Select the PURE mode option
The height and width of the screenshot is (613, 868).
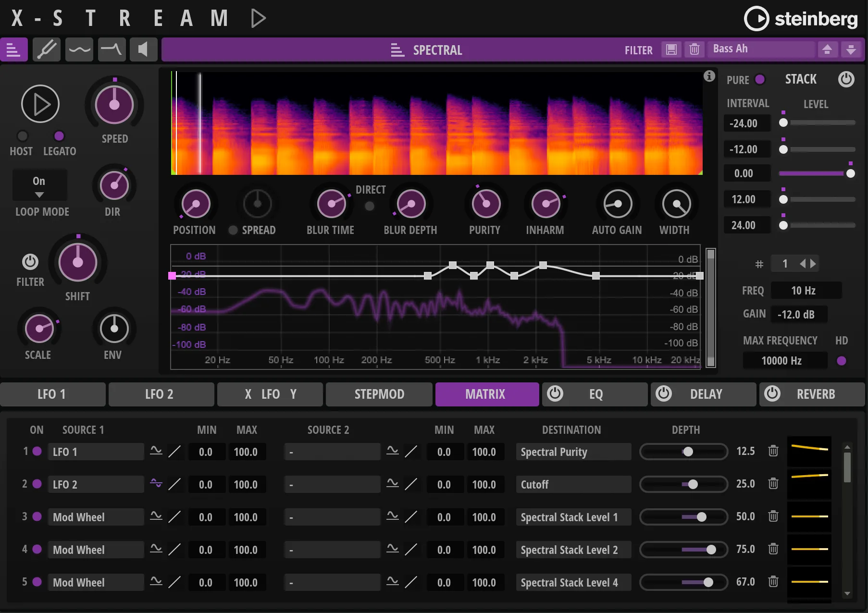click(x=761, y=80)
